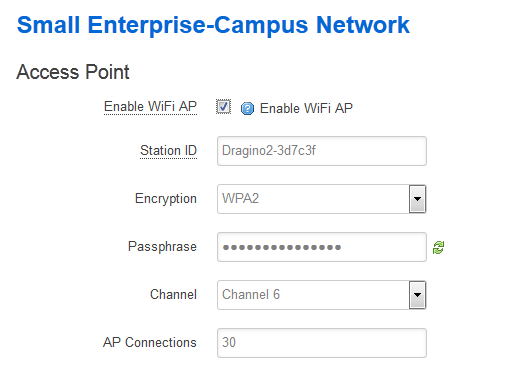Screen dimensions: 516x370
Task: Open the Channel dropdown showing Channel 6
Action: coord(322,295)
